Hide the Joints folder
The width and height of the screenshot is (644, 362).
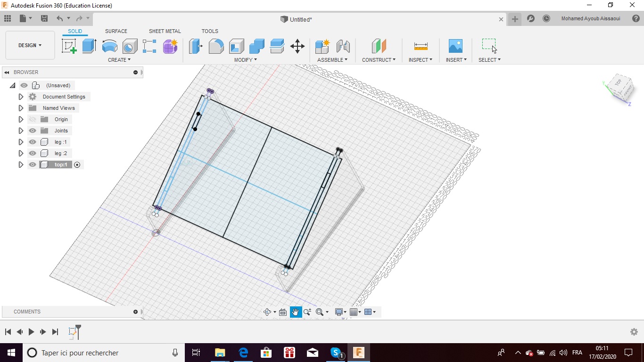coord(33,131)
